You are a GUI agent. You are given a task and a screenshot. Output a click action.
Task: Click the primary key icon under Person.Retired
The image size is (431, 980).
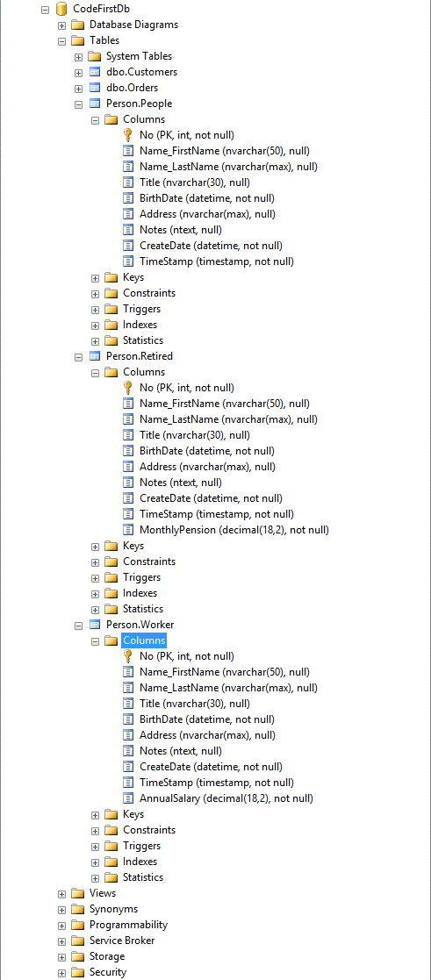coord(127,388)
